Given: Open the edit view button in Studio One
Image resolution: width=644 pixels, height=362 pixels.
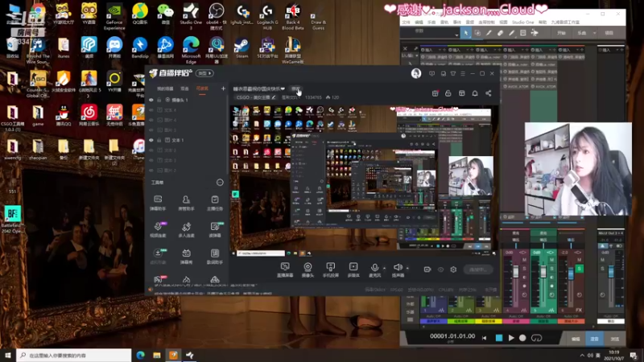Looking at the screenshot, I should pyautogui.click(x=576, y=339).
